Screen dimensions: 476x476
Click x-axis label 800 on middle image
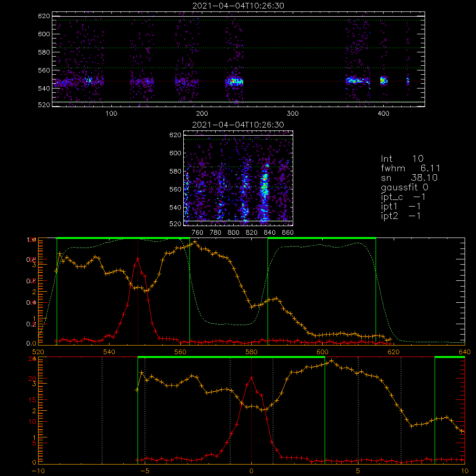[233, 233]
